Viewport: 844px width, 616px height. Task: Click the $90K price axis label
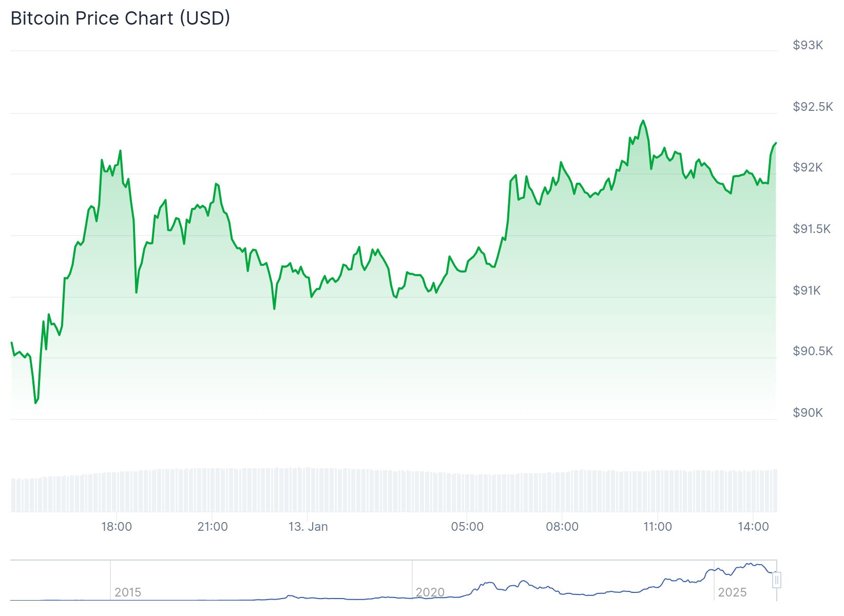(808, 413)
